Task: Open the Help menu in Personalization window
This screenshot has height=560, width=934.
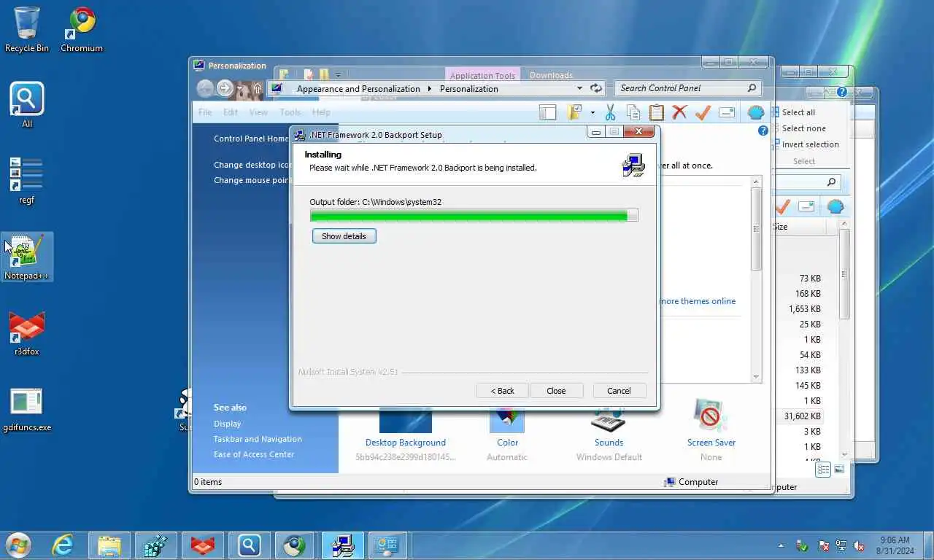Action: click(x=321, y=112)
